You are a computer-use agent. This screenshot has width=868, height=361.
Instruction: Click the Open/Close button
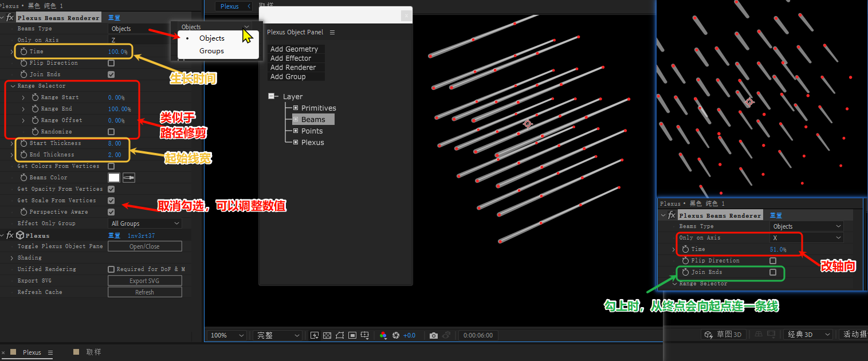[145, 246]
